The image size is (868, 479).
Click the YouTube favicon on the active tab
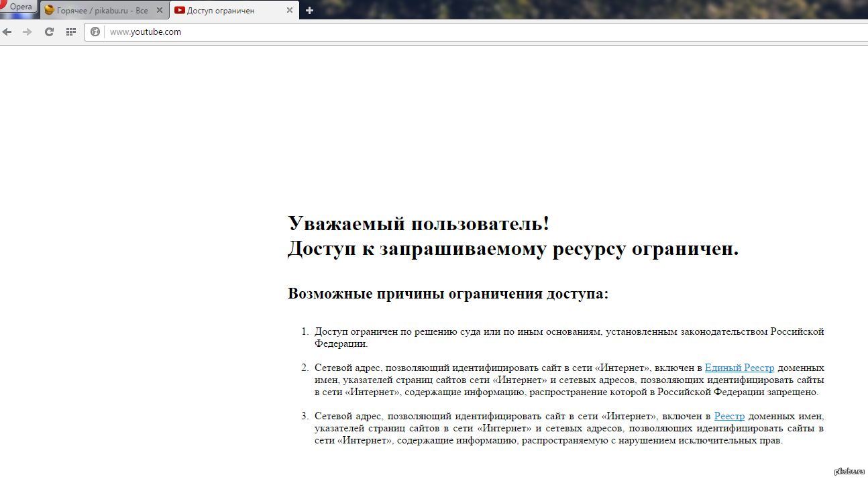[x=180, y=10]
